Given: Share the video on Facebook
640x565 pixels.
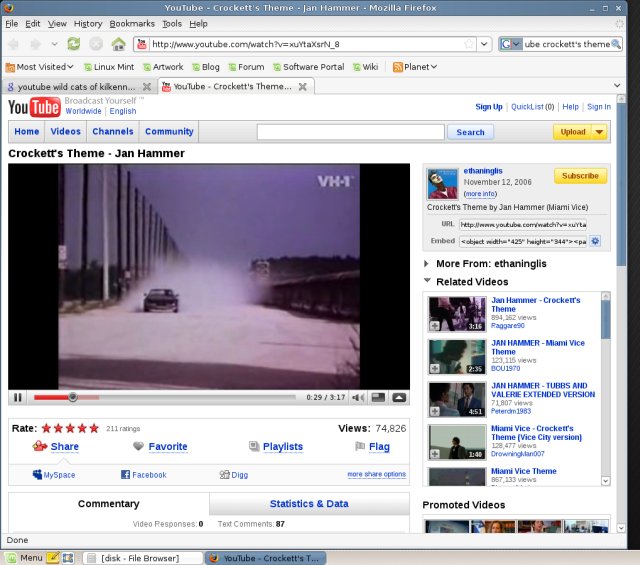Looking at the screenshot, I should [143, 475].
